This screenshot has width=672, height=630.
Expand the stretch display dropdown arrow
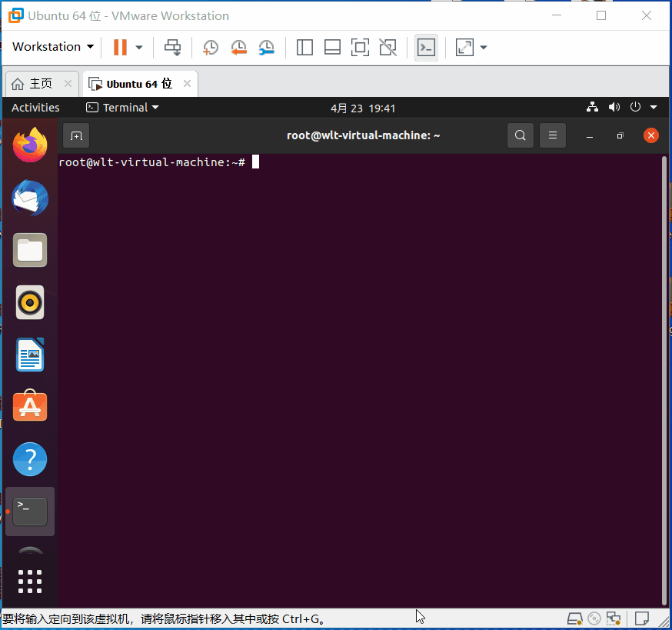click(484, 47)
